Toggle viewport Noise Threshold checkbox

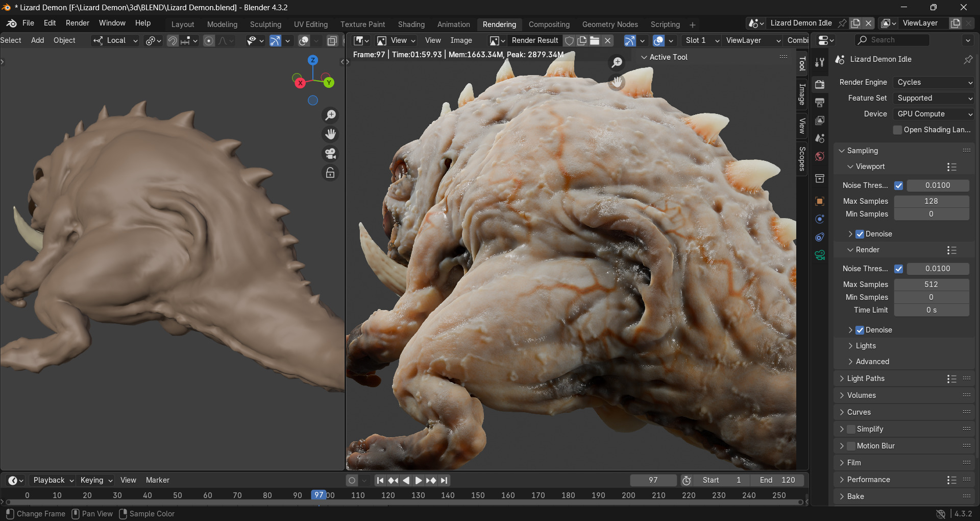click(899, 185)
